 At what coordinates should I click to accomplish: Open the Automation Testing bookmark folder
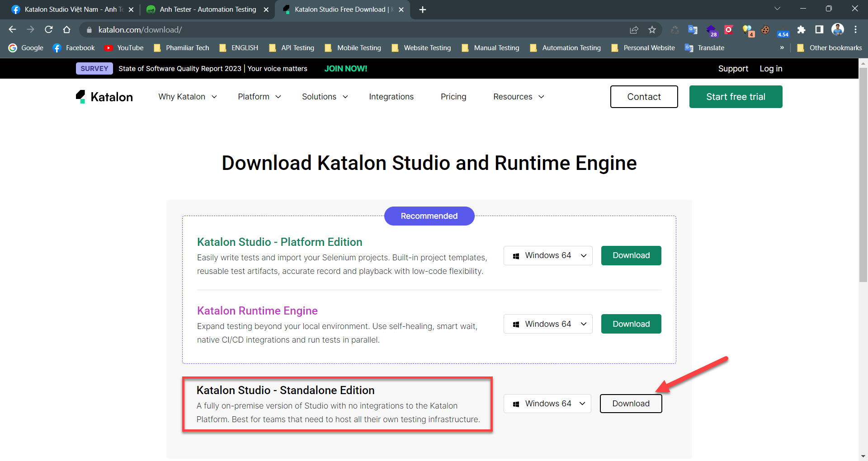click(x=566, y=48)
